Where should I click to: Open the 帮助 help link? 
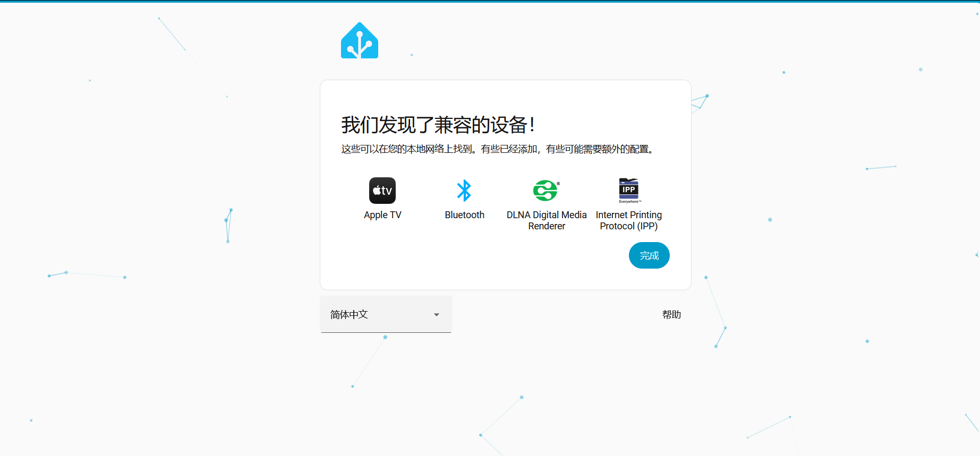point(671,315)
